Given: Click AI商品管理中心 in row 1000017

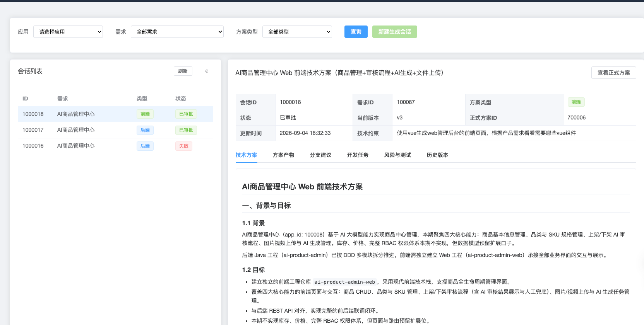Looking at the screenshot, I should [x=76, y=130].
